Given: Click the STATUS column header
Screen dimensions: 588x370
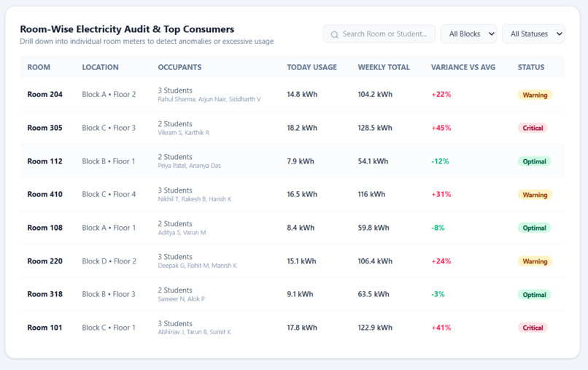Looking at the screenshot, I should point(530,67).
